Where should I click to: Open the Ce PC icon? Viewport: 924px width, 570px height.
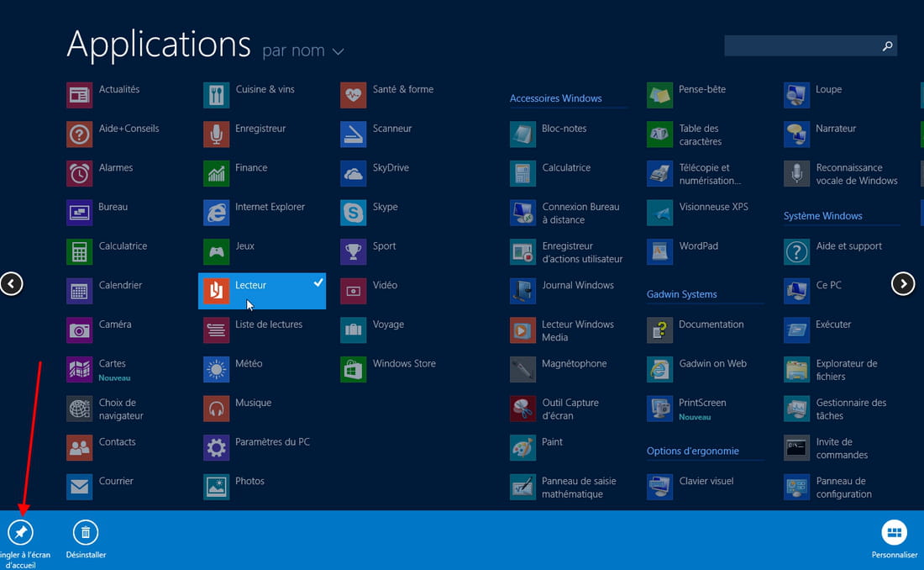(x=796, y=291)
